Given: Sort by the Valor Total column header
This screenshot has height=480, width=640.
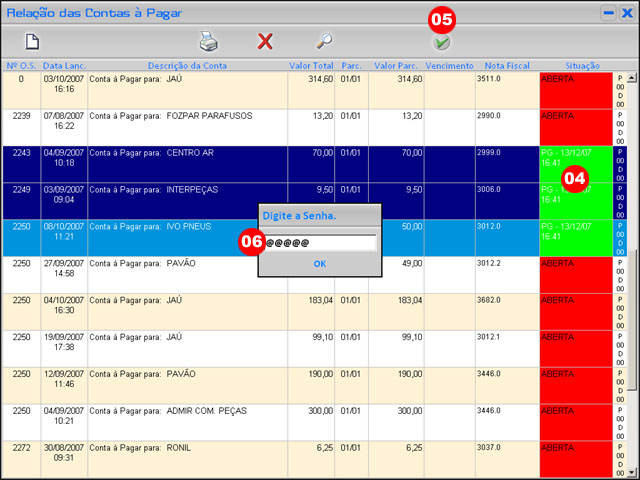Looking at the screenshot, I should tap(311, 66).
